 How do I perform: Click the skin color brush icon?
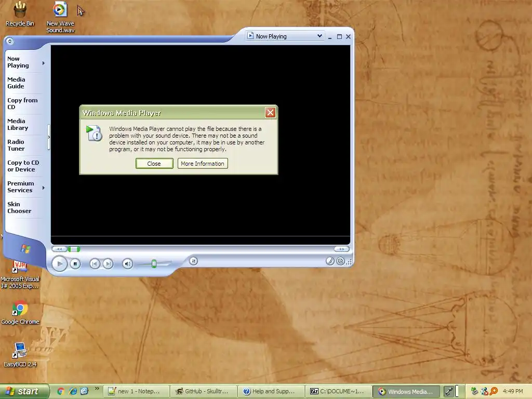pos(330,261)
